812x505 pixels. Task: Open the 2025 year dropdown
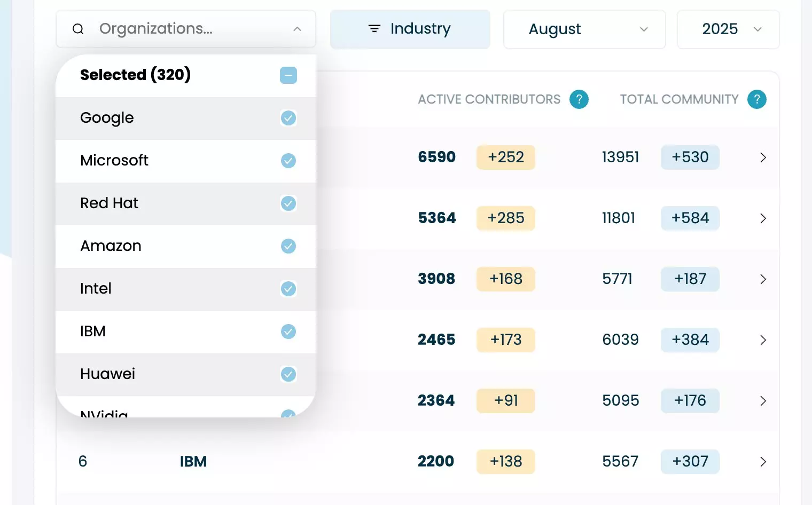click(728, 29)
